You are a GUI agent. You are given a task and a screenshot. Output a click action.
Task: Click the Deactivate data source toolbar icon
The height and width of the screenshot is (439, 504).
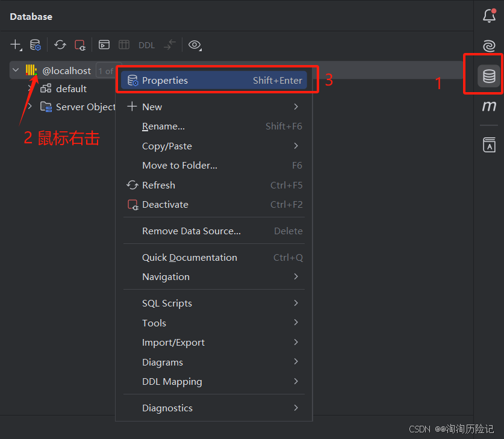[x=80, y=45]
